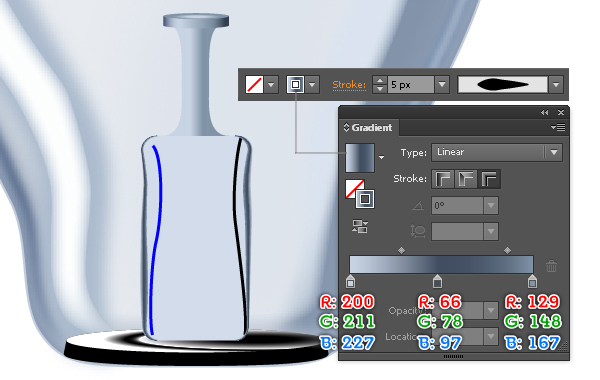Increase stroke weight with up stepper arrow
This screenshot has height=380, width=600.
(x=380, y=81)
